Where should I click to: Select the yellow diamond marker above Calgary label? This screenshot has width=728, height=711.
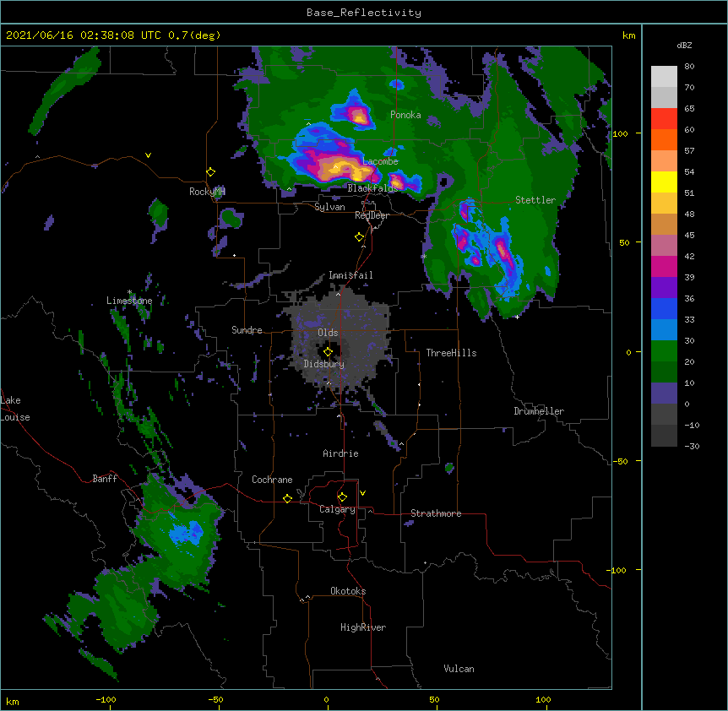coord(342,497)
